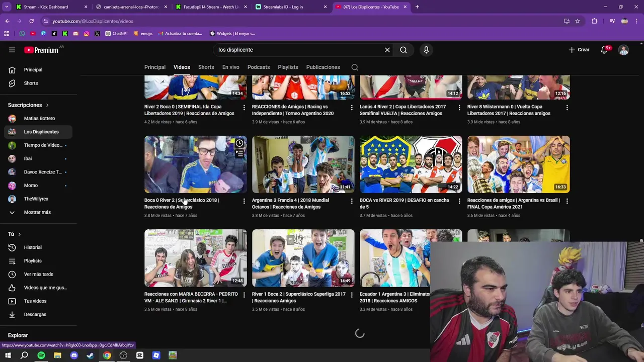This screenshot has width=644, height=362.
Task: Open options for Argentina 3 Francia 4 video
Action: 352,201
